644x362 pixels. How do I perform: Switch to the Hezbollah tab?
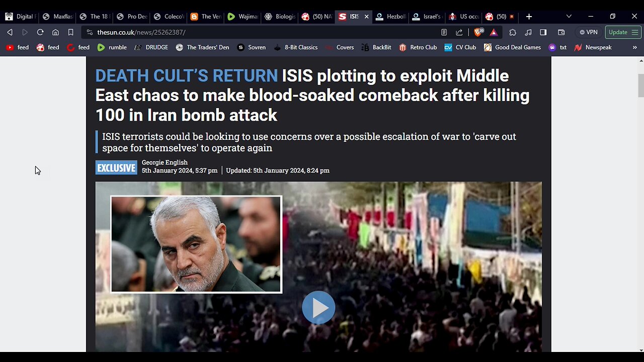391,17
